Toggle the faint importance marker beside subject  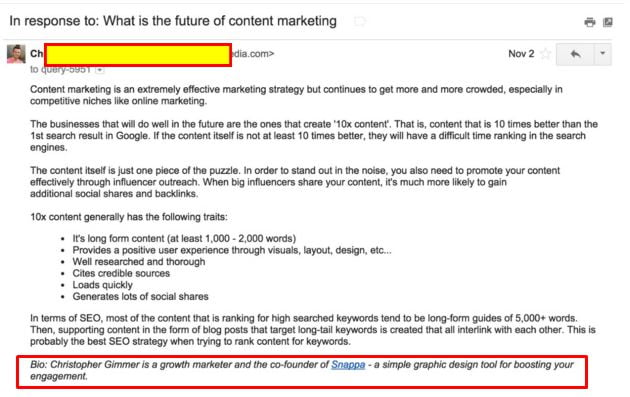click(x=360, y=21)
